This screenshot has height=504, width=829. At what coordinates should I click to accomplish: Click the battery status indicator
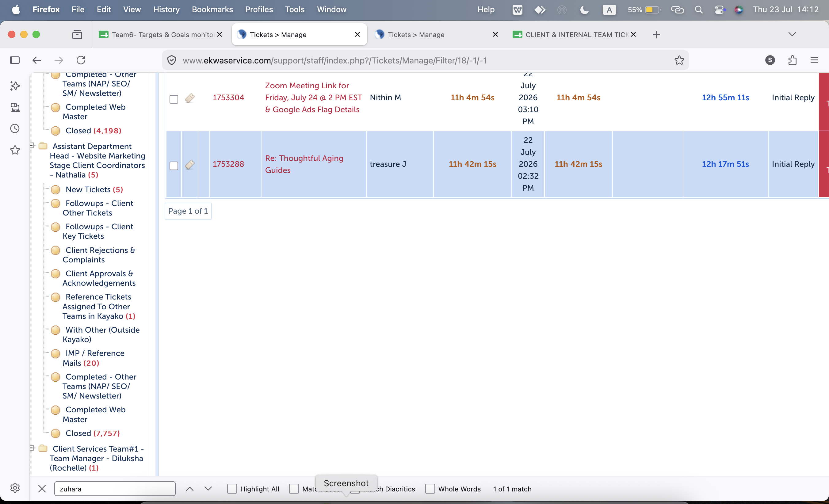tap(644, 10)
